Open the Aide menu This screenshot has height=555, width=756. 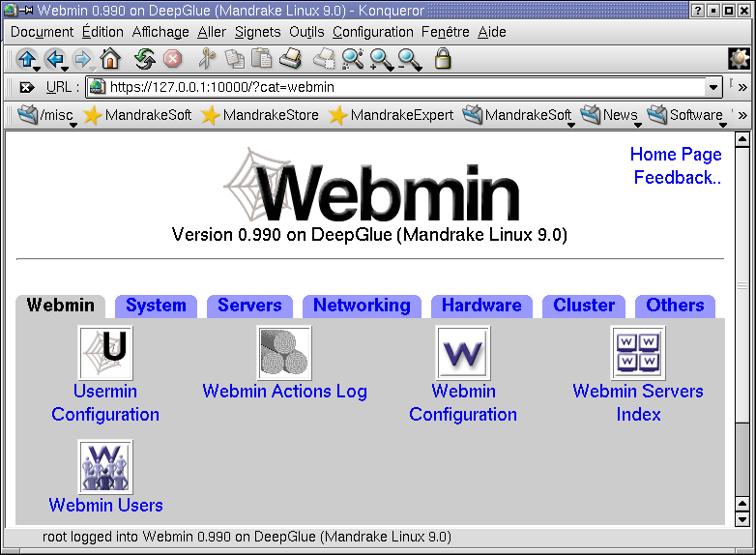[x=492, y=32]
